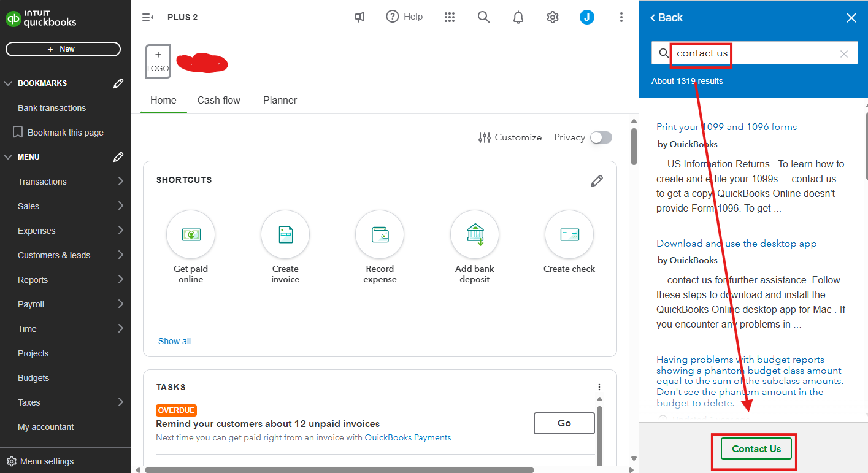Click the Bookmark this page icon
The height and width of the screenshot is (473, 868).
[x=18, y=133]
